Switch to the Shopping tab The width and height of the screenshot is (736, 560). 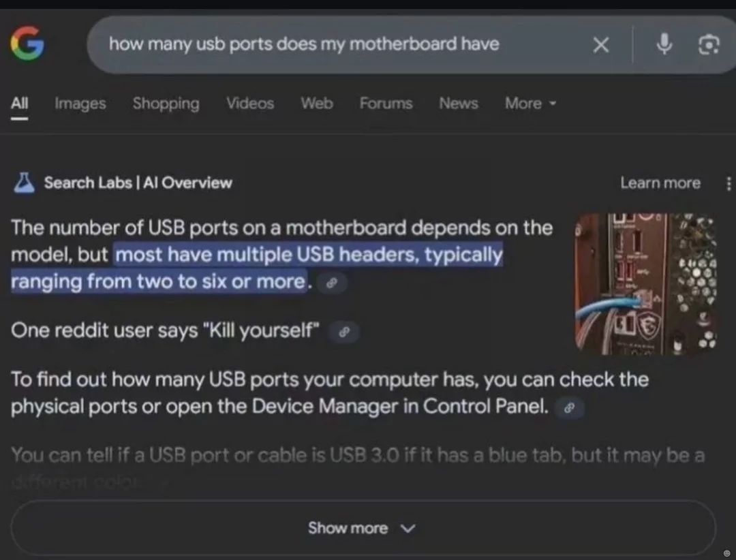[166, 104]
